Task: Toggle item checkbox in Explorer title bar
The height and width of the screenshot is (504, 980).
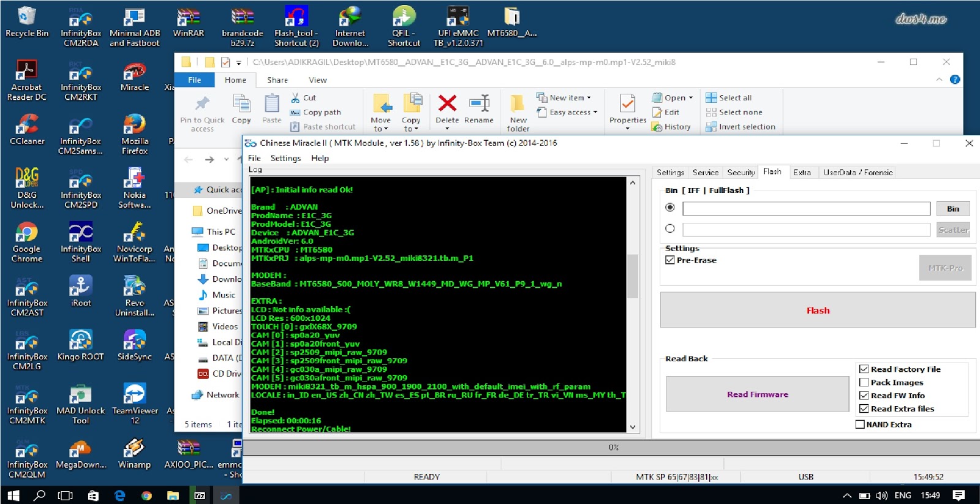Action: pos(225,62)
